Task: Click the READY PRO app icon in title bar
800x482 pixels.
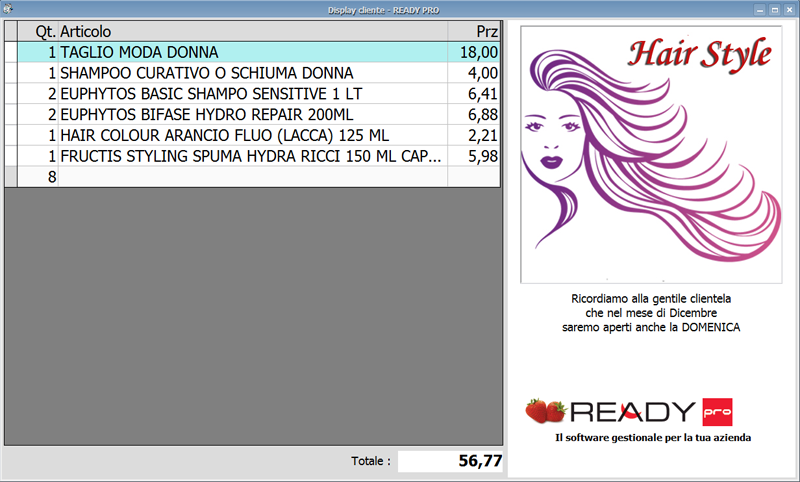Action: tap(7, 8)
